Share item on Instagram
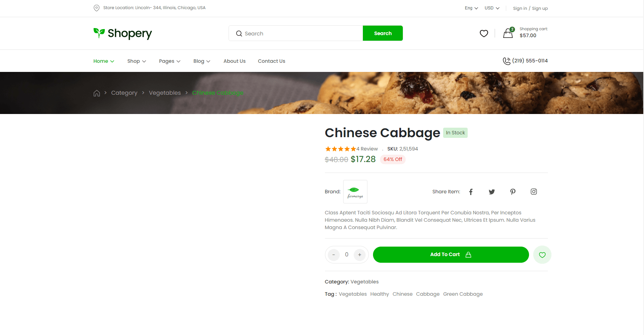 (534, 192)
